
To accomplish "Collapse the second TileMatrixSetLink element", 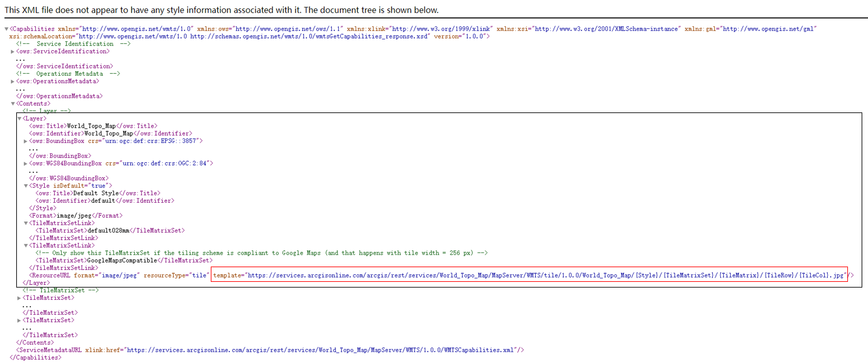I will [25, 246].
